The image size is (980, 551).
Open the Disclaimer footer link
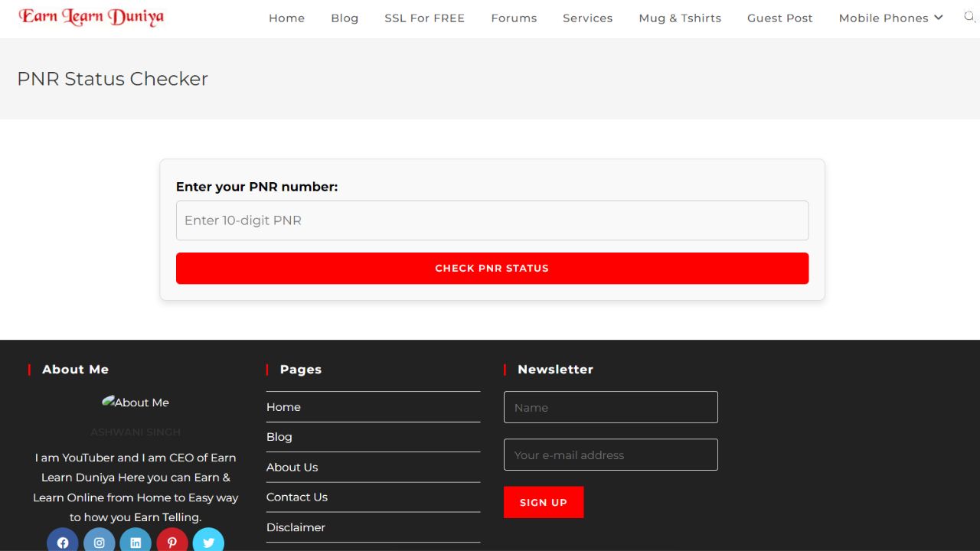click(296, 527)
